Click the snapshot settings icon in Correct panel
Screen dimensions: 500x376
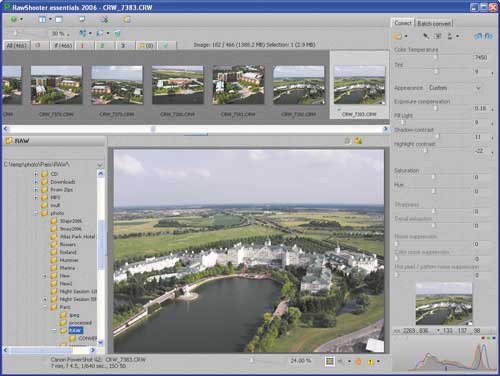pyautogui.click(x=450, y=36)
